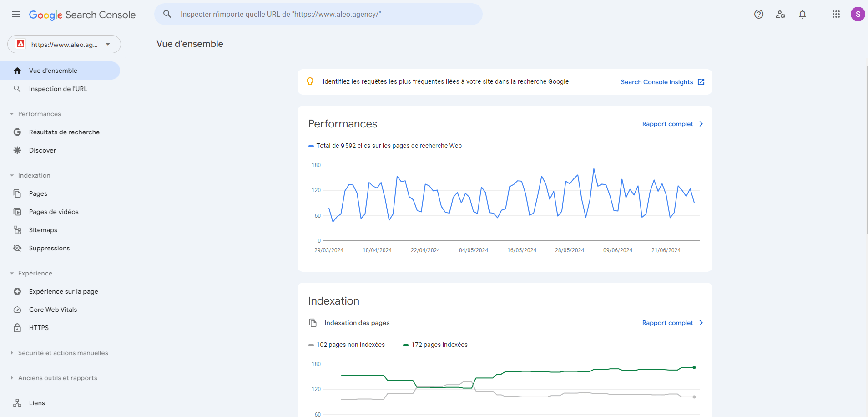Click the 102 pages non indexées legend
Image resolution: width=868 pixels, height=417 pixels.
[x=347, y=345]
